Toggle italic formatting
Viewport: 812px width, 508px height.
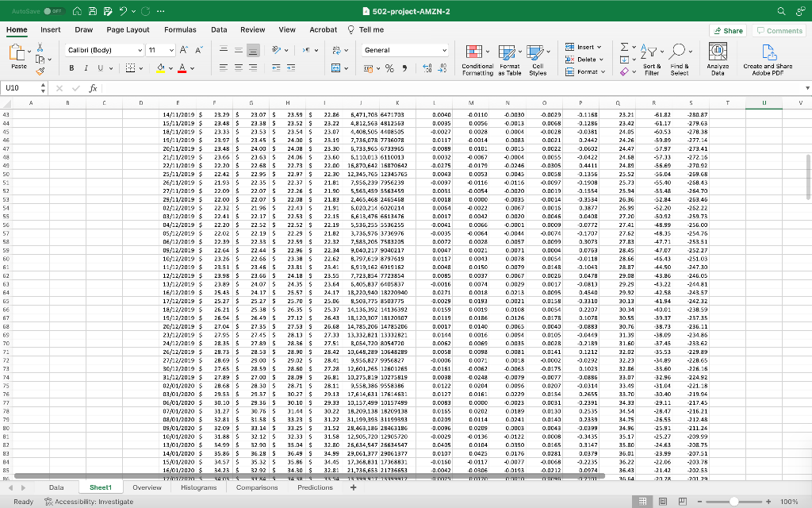coord(86,68)
